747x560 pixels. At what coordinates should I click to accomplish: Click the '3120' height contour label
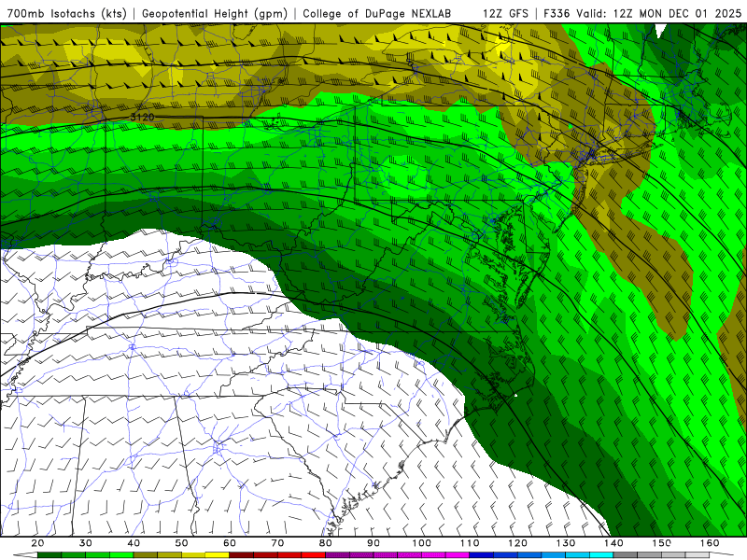(x=143, y=117)
